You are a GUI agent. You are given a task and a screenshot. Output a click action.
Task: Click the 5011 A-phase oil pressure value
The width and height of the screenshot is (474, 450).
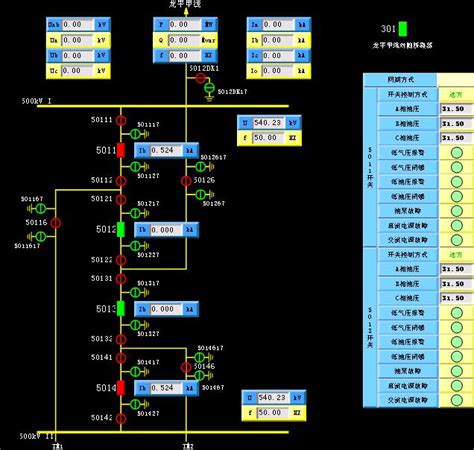457,109
